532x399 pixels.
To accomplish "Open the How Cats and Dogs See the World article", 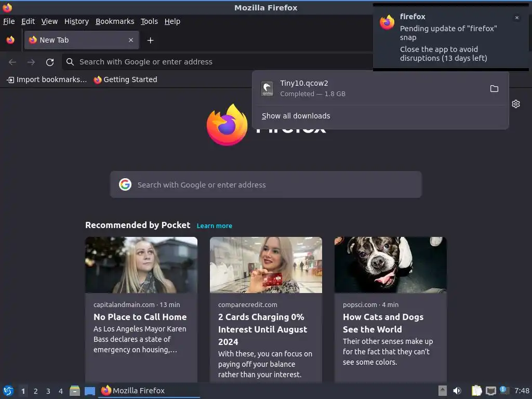I will 383,323.
